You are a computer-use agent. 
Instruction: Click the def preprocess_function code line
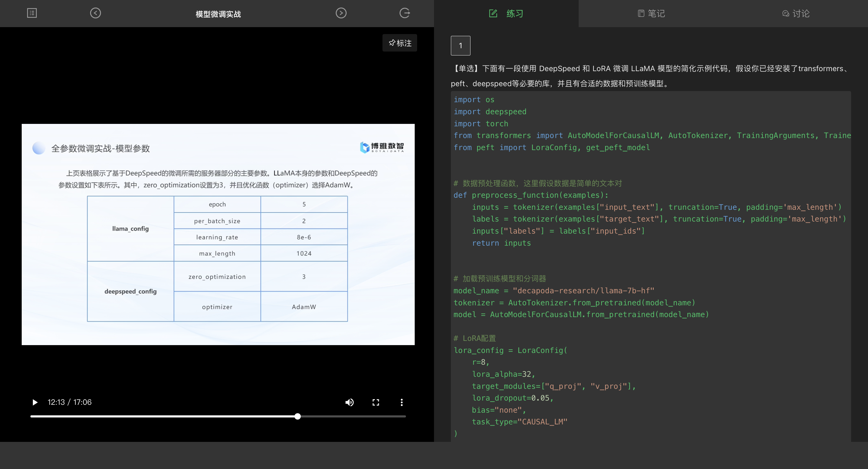coord(531,195)
